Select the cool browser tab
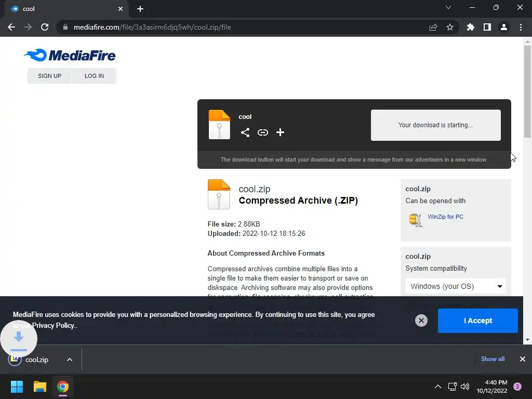This screenshot has width=532, height=399. coord(66,9)
